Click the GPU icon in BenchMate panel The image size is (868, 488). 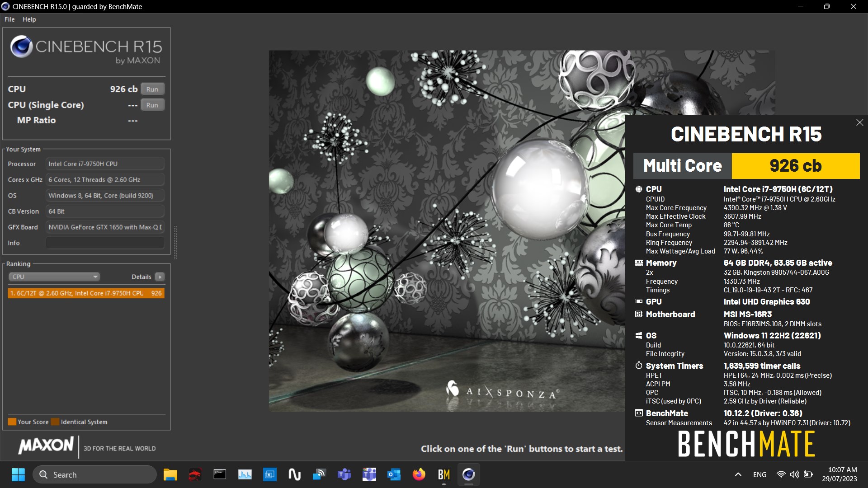pyautogui.click(x=638, y=301)
